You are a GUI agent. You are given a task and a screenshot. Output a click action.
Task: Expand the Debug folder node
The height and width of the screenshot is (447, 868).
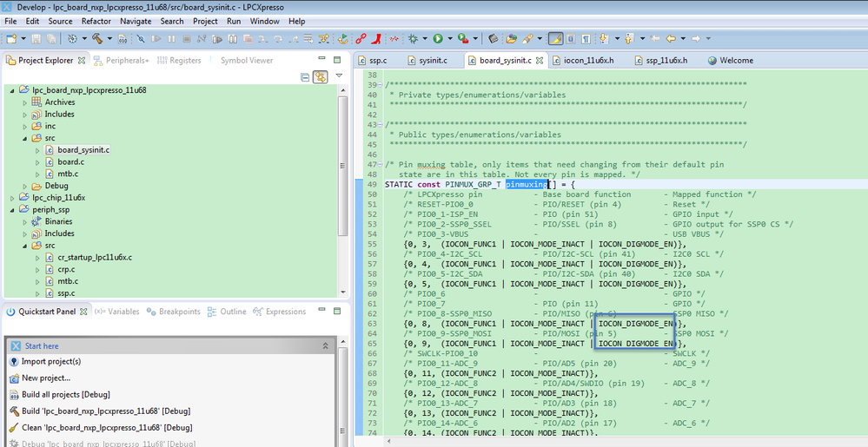pos(24,186)
